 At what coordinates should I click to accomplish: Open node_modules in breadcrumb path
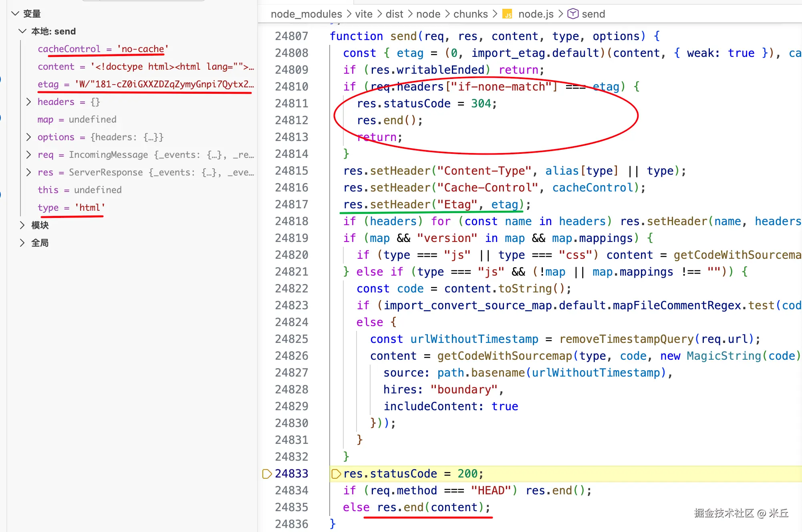(306, 14)
